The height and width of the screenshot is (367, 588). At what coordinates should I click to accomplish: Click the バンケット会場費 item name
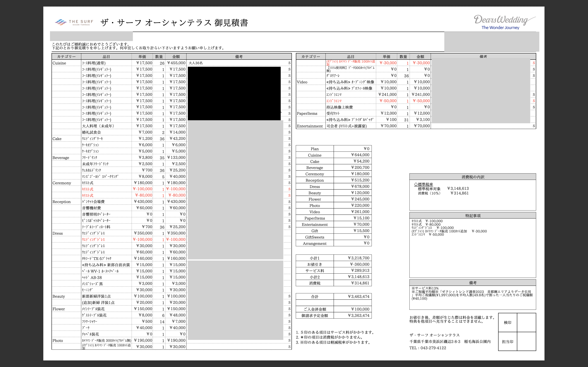(x=93, y=202)
